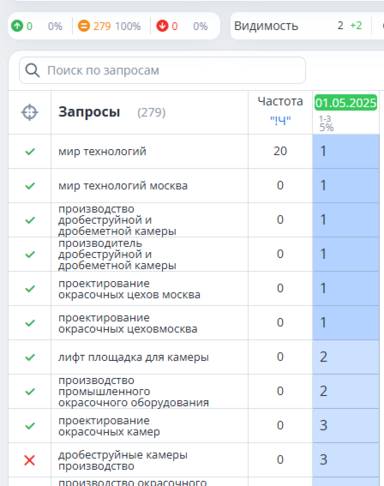Click checkmark beside "проектирование окрасочных цеховмосква"

[x=30, y=323]
